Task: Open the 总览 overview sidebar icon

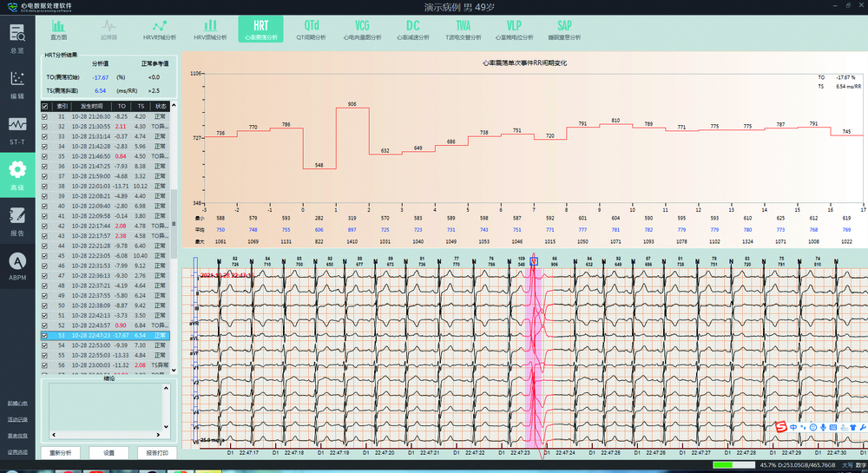Action: [x=17, y=39]
